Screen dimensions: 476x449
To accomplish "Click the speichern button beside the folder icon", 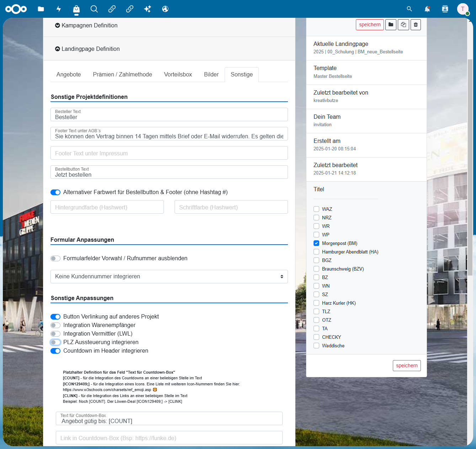I will tap(370, 25).
